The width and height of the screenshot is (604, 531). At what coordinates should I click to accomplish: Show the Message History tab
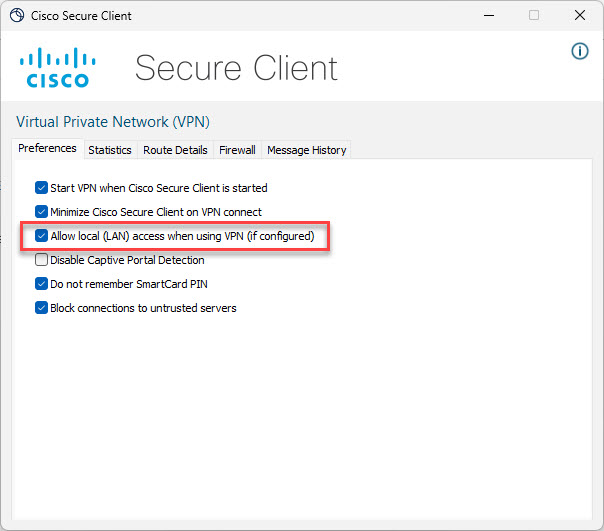click(306, 150)
